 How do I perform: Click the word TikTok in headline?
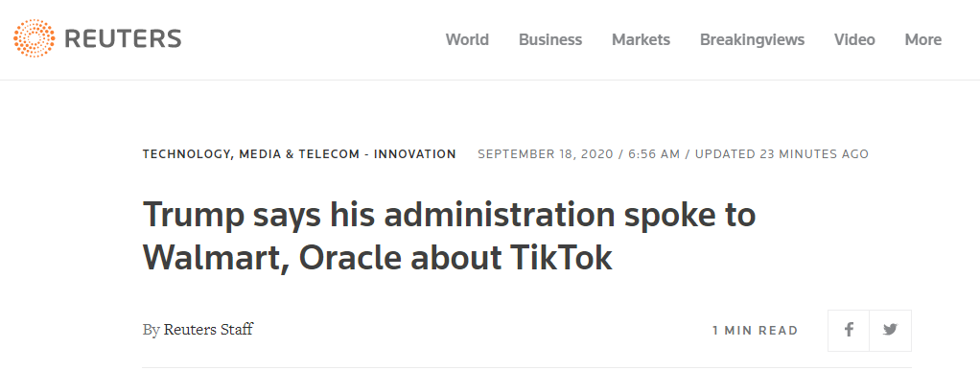pyautogui.click(x=561, y=258)
